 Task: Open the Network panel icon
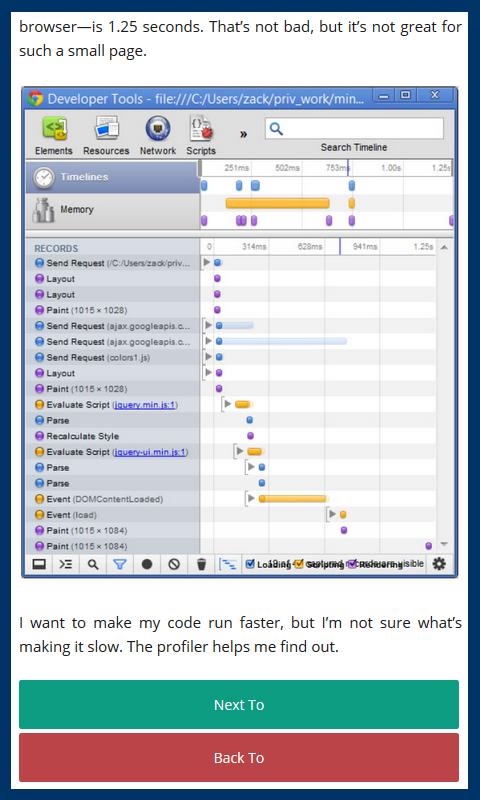pyautogui.click(x=158, y=129)
